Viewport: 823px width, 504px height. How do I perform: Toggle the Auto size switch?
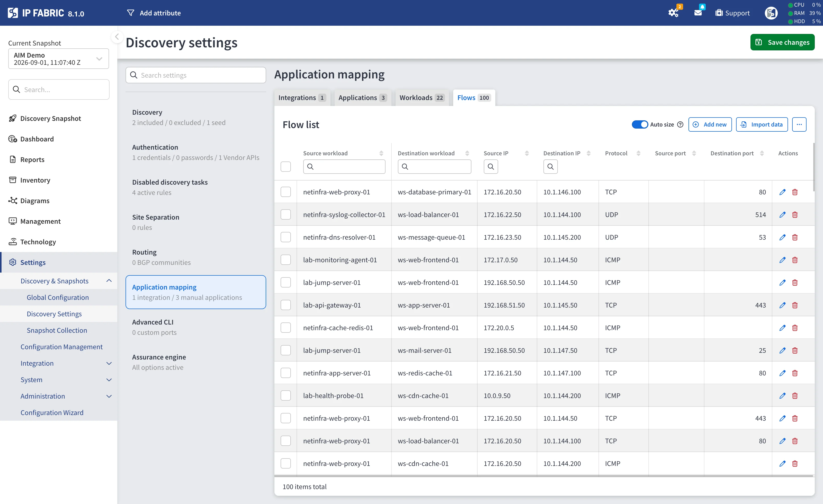640,124
